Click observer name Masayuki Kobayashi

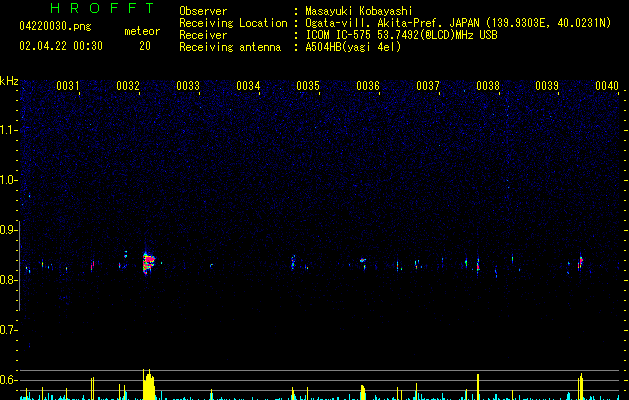(359, 11)
